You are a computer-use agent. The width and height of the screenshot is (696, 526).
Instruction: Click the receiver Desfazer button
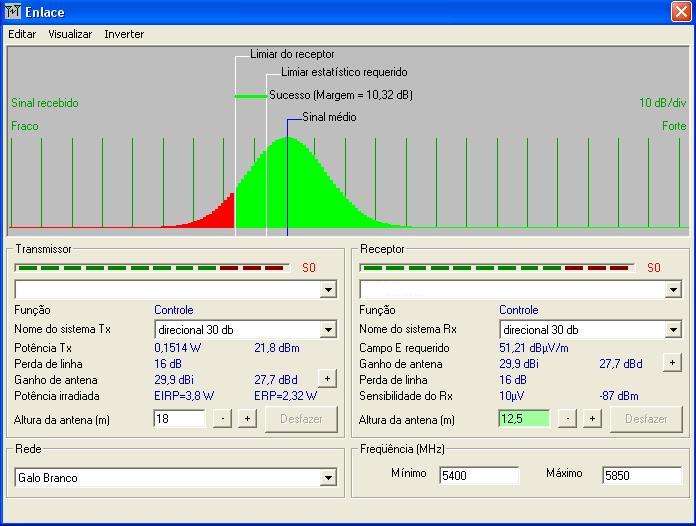coord(646,419)
